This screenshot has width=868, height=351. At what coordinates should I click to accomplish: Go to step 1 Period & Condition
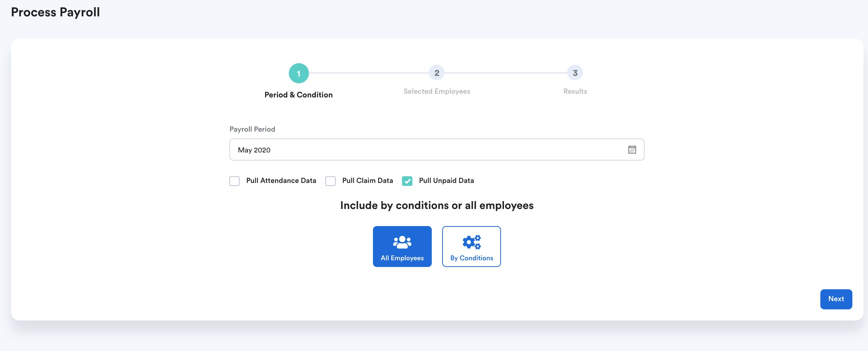(x=299, y=73)
